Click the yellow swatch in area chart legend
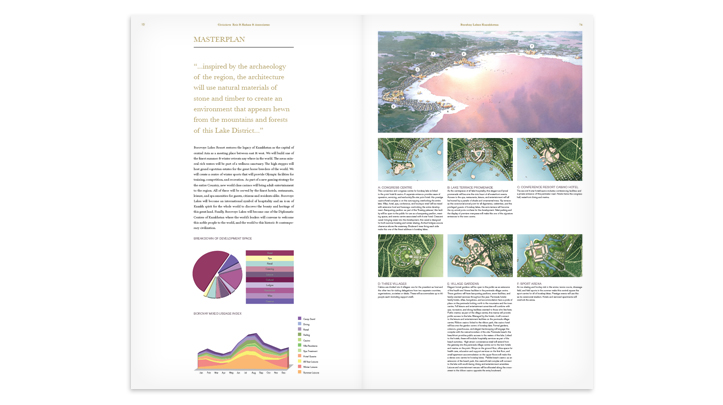Screen dimensions: 723x405 point(300,361)
